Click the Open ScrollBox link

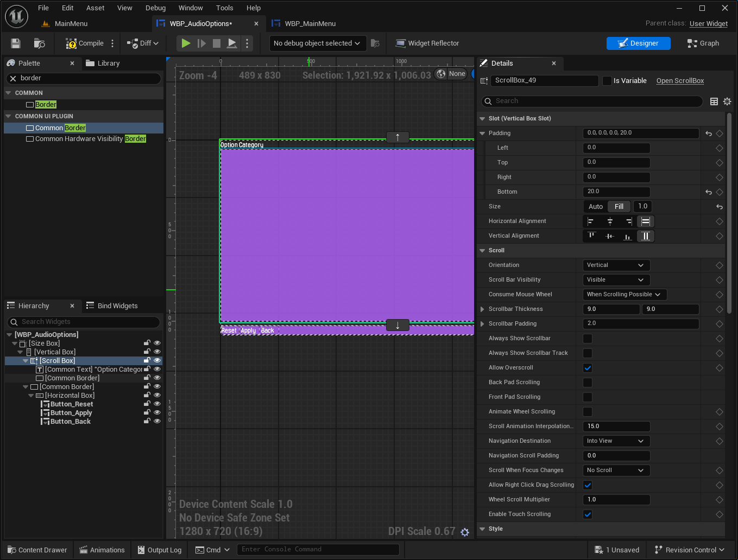pyautogui.click(x=680, y=81)
